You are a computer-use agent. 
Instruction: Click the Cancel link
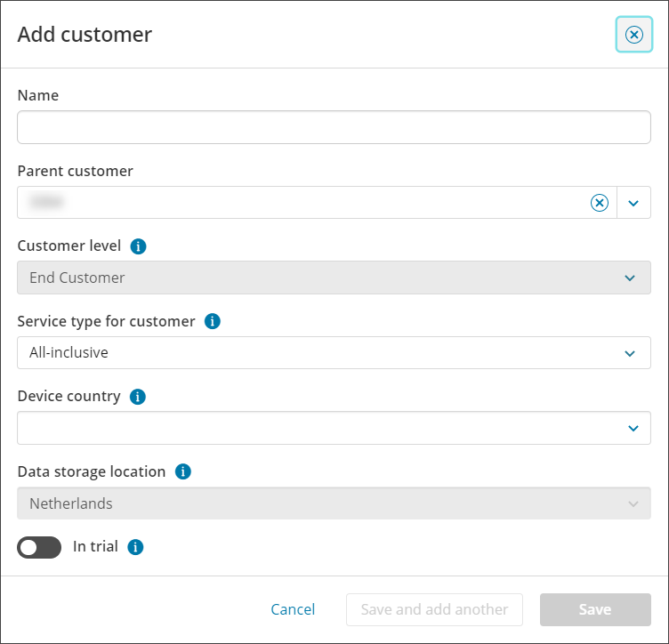[293, 609]
